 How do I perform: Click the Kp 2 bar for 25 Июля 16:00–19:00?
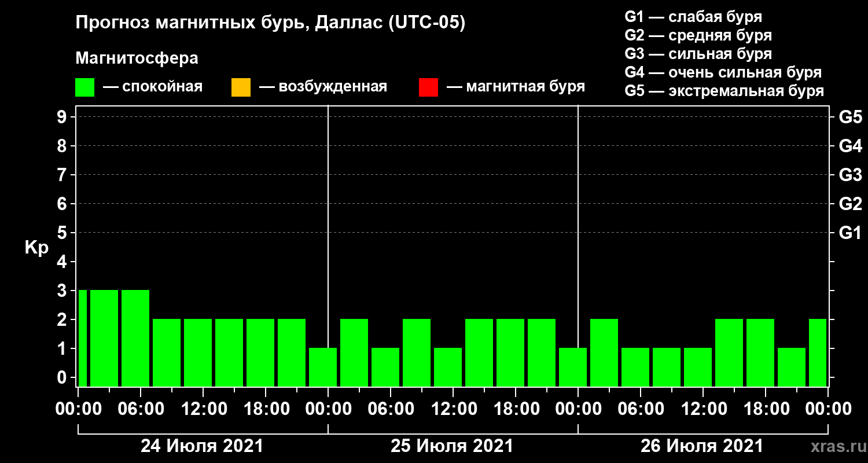tap(510, 352)
